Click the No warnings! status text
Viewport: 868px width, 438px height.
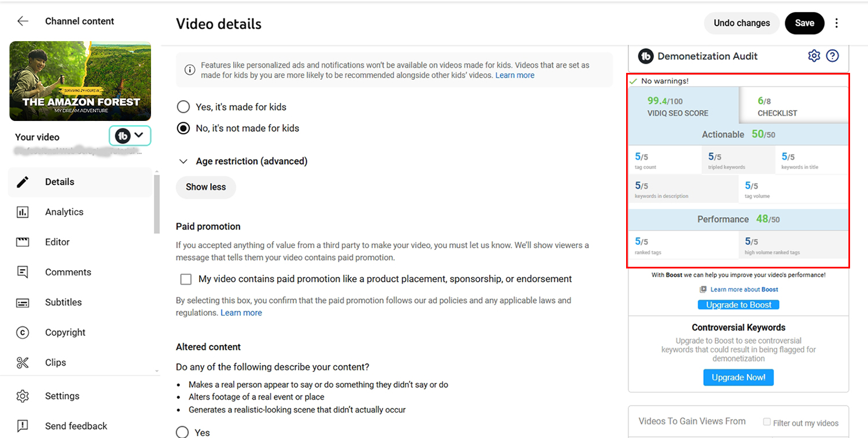point(664,81)
